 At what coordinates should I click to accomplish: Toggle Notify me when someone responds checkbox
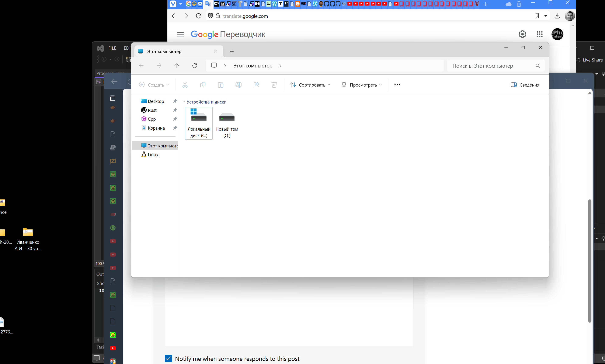168,358
